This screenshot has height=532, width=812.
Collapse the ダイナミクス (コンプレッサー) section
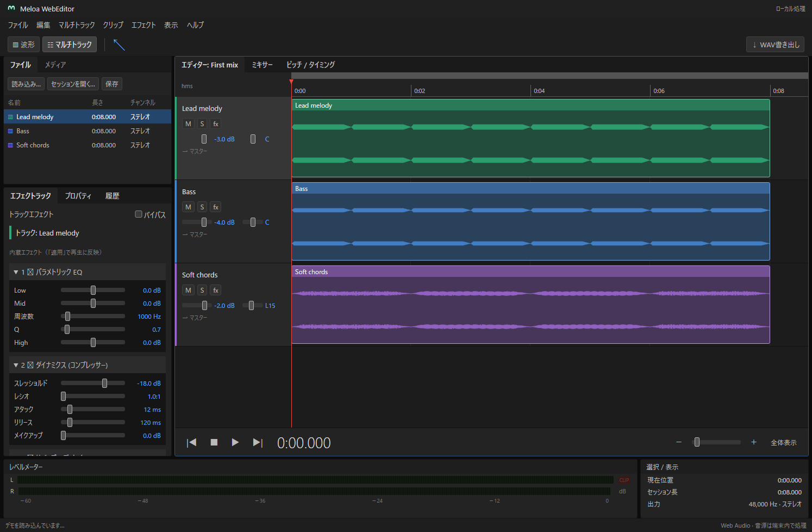tap(16, 365)
